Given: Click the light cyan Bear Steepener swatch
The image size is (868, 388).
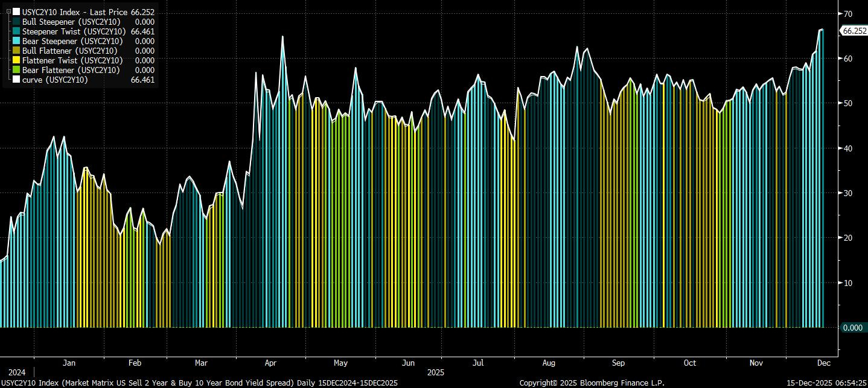Looking at the screenshot, I should click(16, 41).
